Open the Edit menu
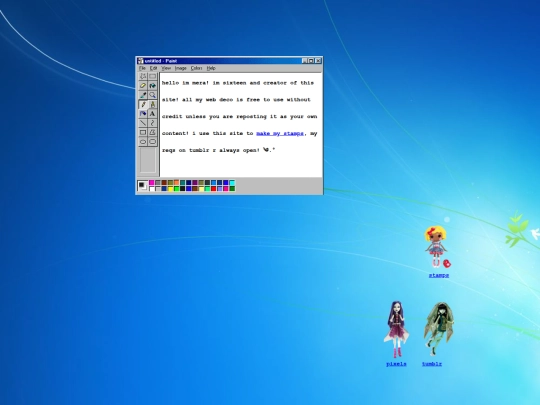 (x=153, y=68)
